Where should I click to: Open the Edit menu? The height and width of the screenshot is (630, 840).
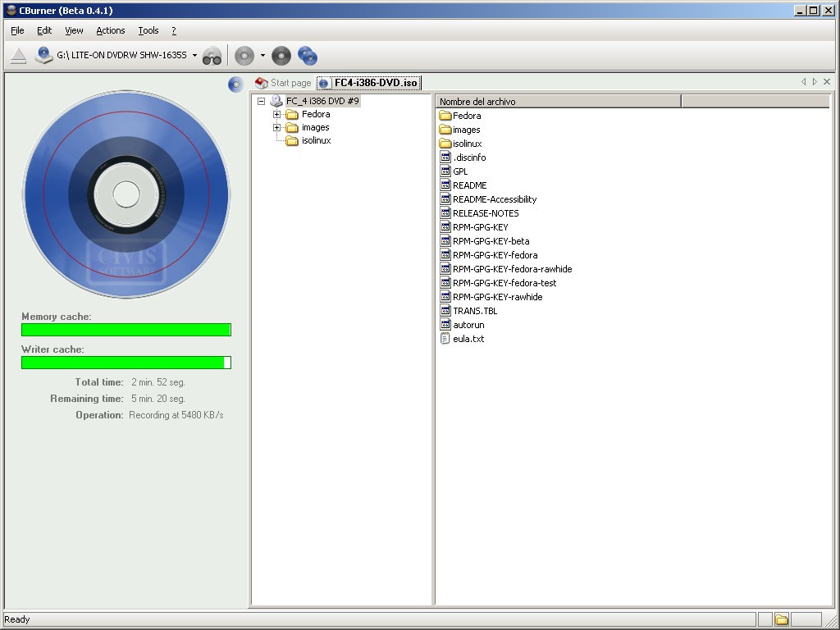pyautogui.click(x=44, y=30)
